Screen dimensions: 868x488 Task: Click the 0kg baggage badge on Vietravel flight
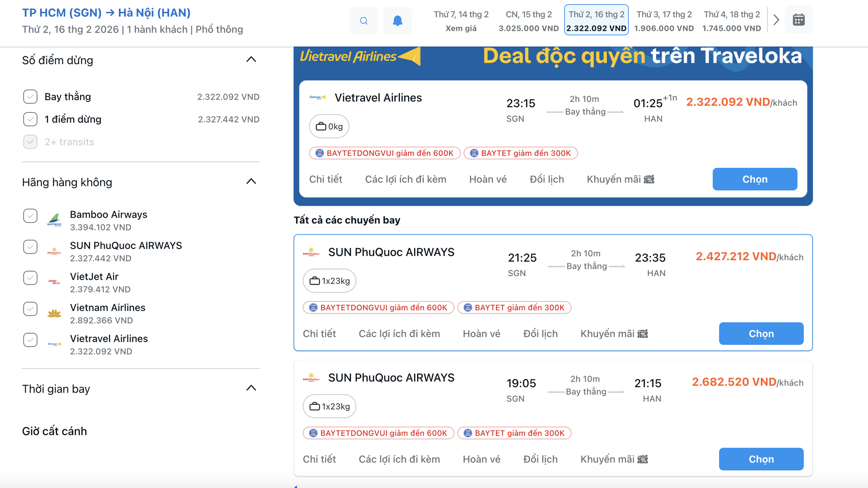point(329,127)
